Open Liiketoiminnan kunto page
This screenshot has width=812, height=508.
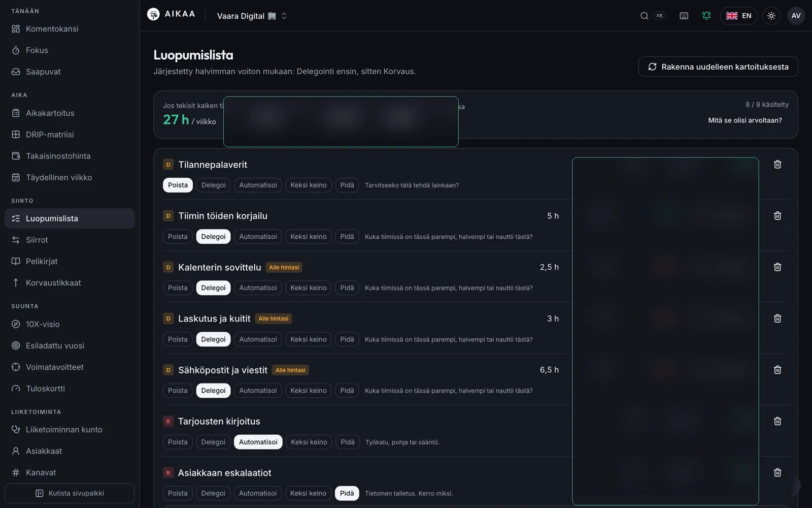pyautogui.click(x=70, y=430)
